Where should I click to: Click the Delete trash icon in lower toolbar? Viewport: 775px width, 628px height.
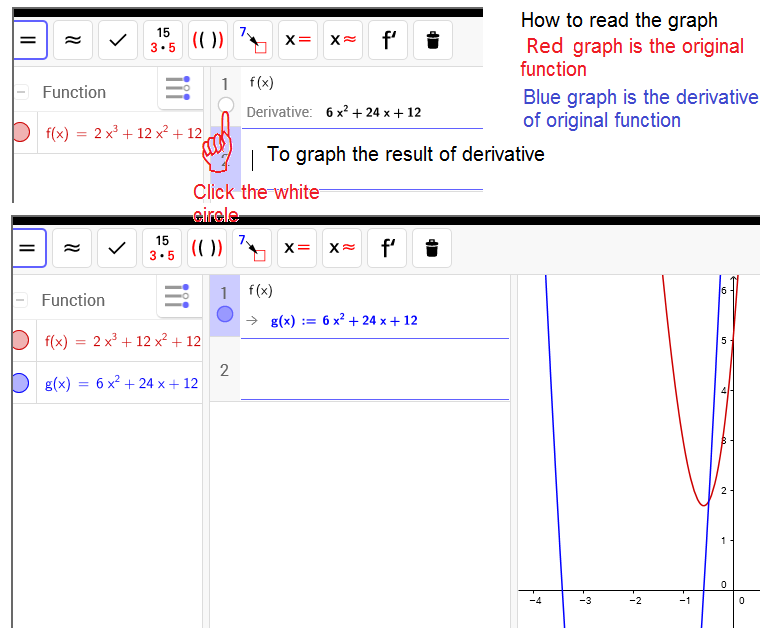(x=432, y=248)
